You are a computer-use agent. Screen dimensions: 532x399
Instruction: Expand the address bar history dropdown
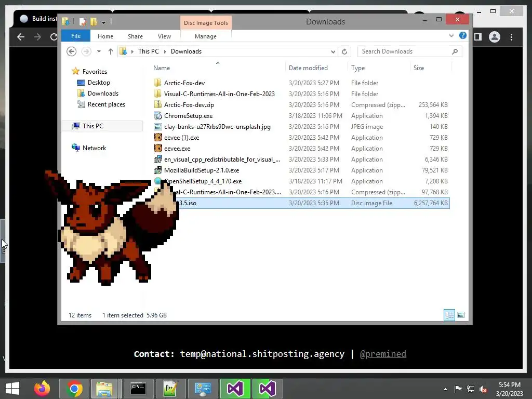[x=333, y=51]
